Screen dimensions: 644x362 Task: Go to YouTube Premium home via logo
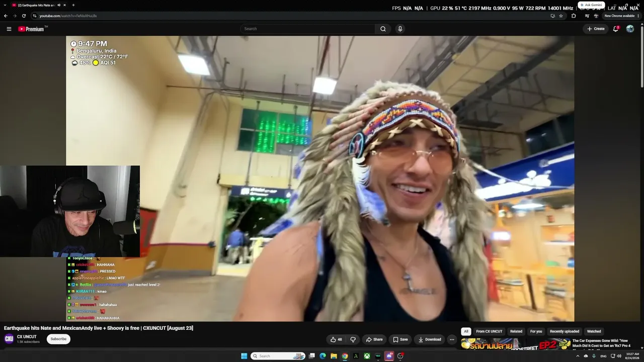[x=32, y=29]
